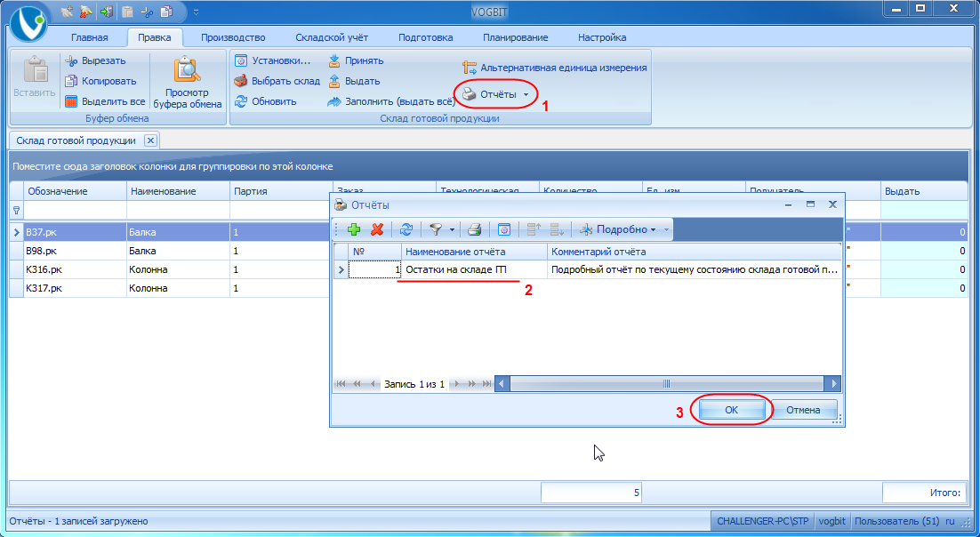Select the K316.рк row in the warehouse table

point(489,270)
